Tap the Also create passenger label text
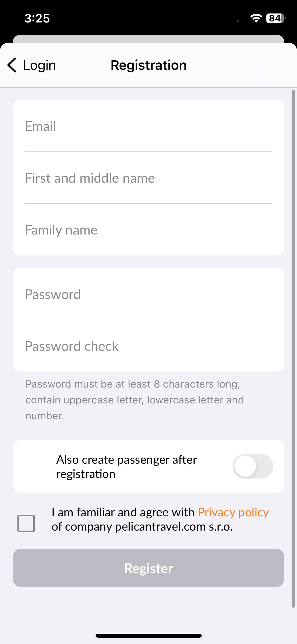This screenshot has width=297, height=644. pos(127,467)
